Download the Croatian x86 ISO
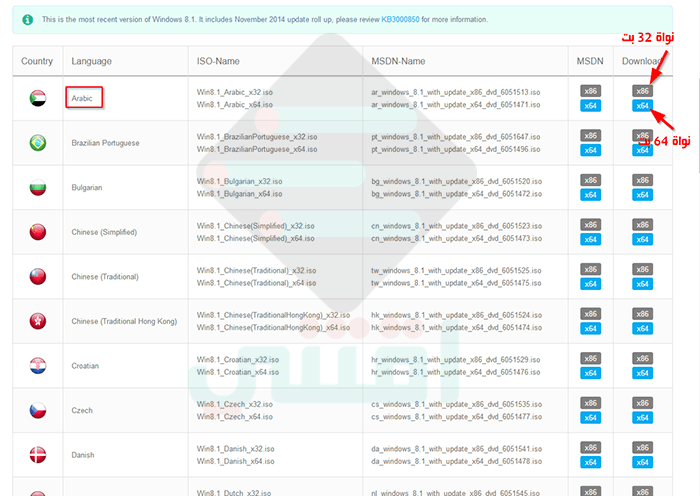This screenshot has height=496, width=700. 642,358
